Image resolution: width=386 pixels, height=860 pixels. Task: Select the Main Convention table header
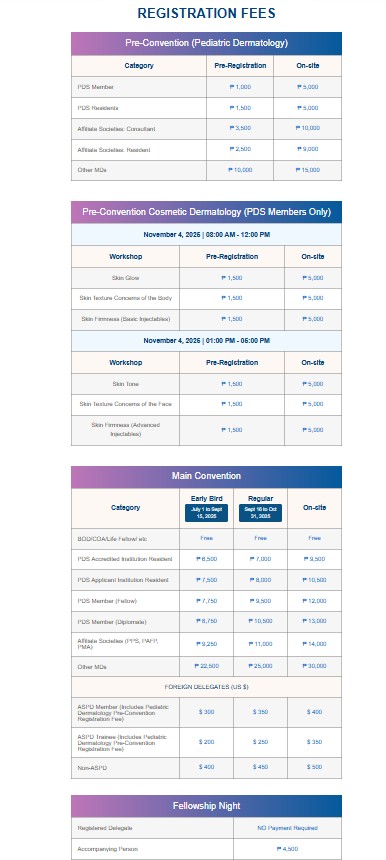point(206,476)
